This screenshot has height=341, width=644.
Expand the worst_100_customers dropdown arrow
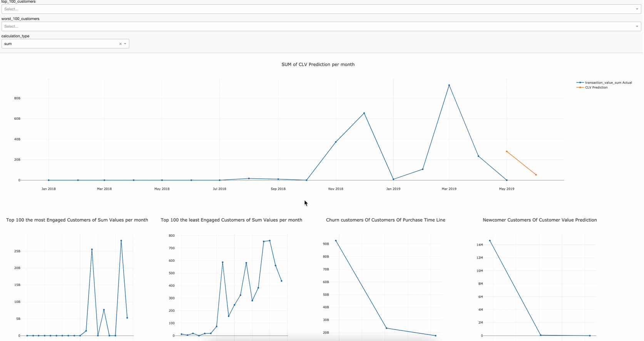point(637,27)
